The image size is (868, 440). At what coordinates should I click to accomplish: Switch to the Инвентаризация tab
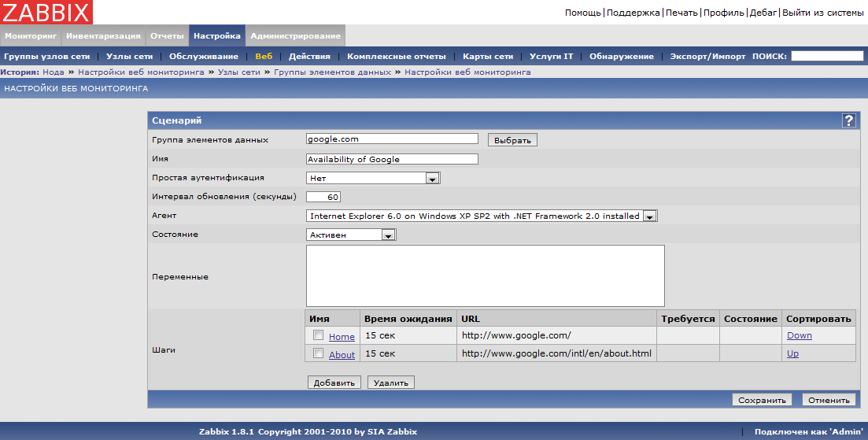click(104, 36)
